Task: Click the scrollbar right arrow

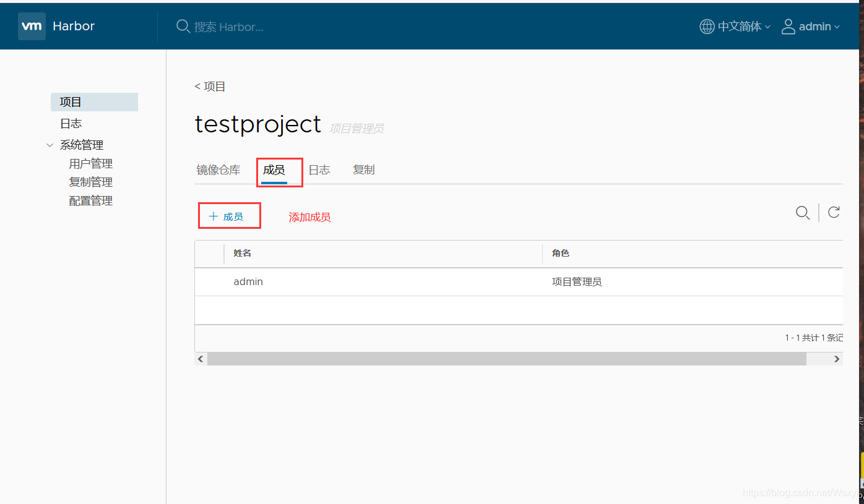Action: 837,359
